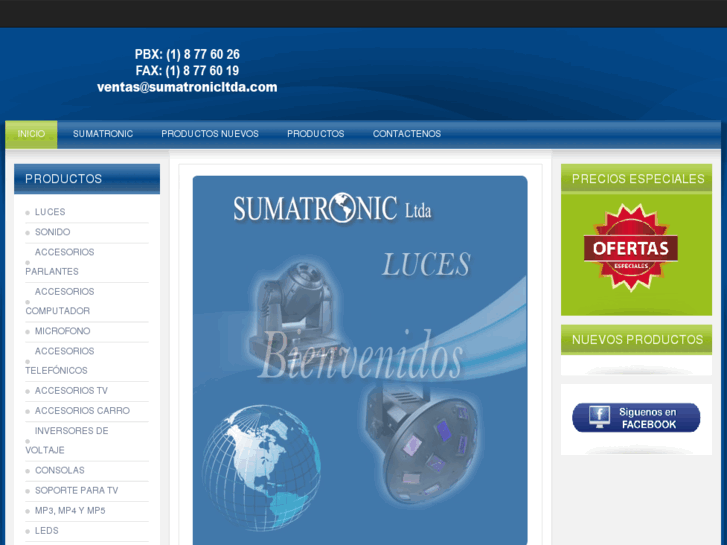Image resolution: width=727 pixels, height=545 pixels.
Task: Select ACCESORIOS PARLANTES category
Action: 60,262
